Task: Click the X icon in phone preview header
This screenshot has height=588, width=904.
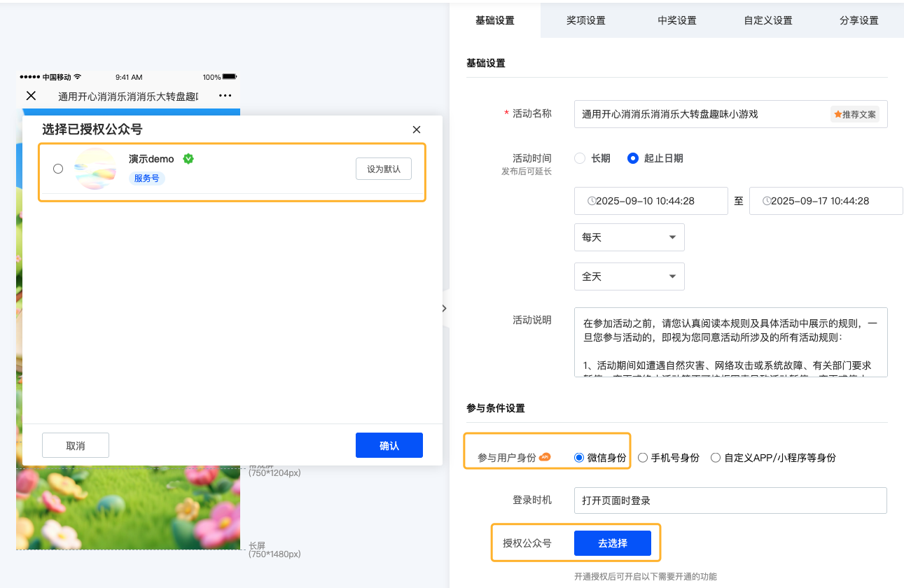Action: (31, 96)
